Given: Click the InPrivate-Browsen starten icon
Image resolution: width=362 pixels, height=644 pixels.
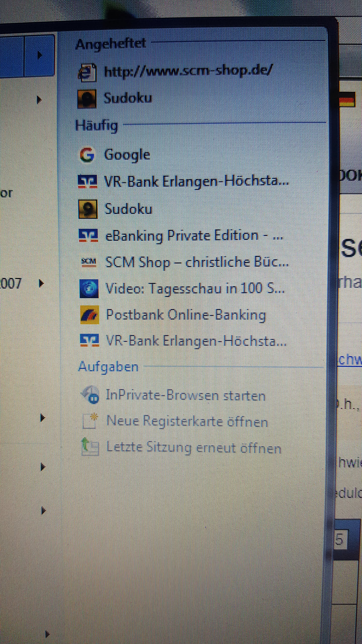Looking at the screenshot, I should pyautogui.click(x=90, y=395).
